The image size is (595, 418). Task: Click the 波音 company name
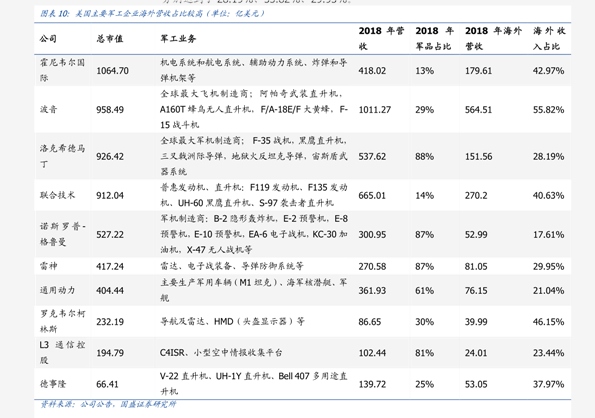tap(49, 110)
